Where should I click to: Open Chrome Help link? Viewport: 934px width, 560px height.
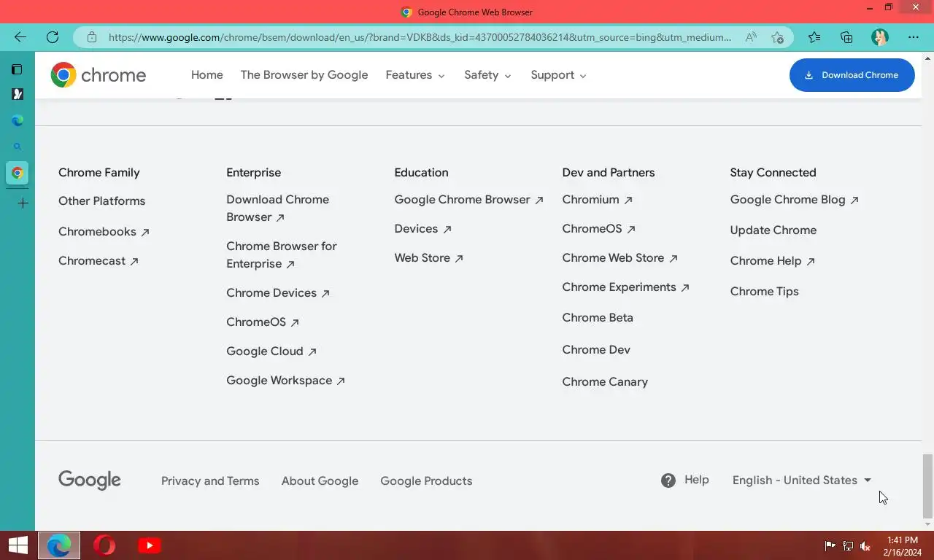coord(772,261)
